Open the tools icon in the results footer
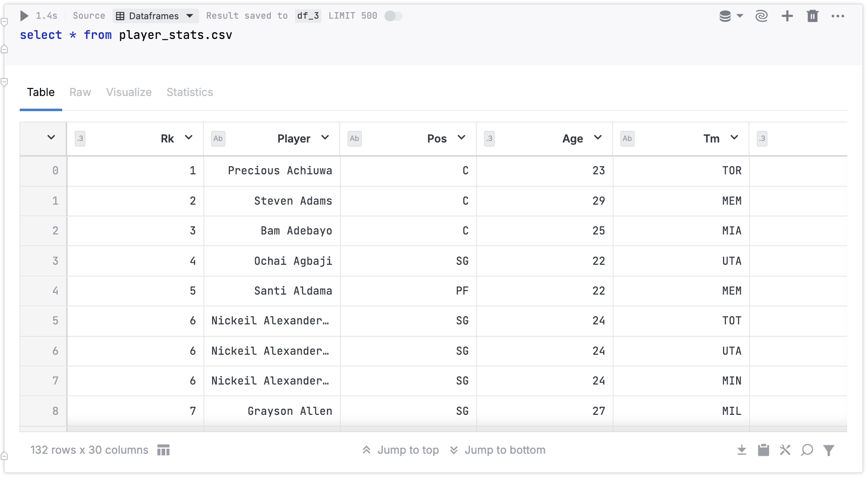The image size is (868, 478). click(785, 450)
